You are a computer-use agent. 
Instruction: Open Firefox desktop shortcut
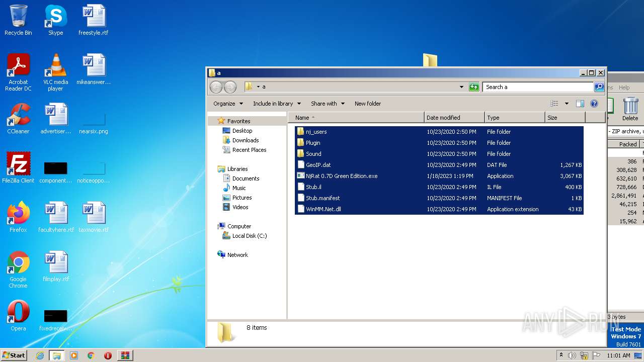point(18,217)
